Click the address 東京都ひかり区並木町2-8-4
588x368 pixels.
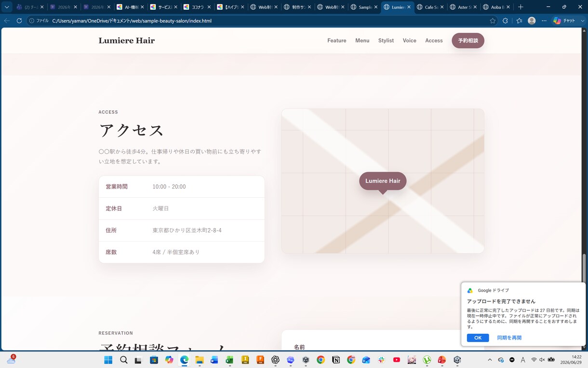coord(187,230)
